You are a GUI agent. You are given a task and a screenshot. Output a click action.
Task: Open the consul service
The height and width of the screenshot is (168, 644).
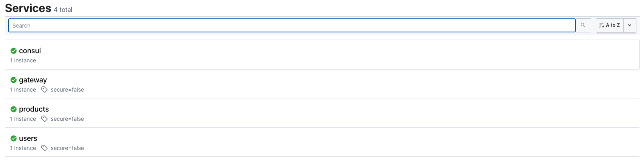tap(30, 51)
